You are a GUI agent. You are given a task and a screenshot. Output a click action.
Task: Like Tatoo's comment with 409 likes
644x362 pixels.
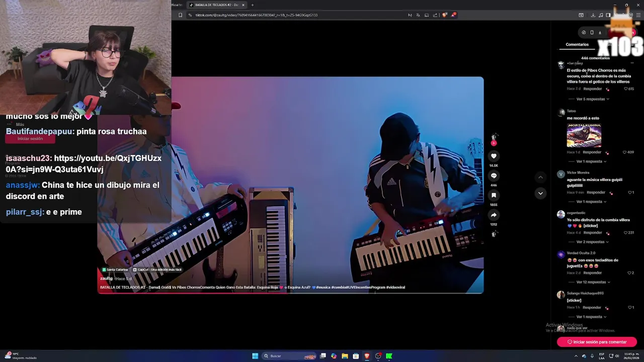tap(625, 152)
